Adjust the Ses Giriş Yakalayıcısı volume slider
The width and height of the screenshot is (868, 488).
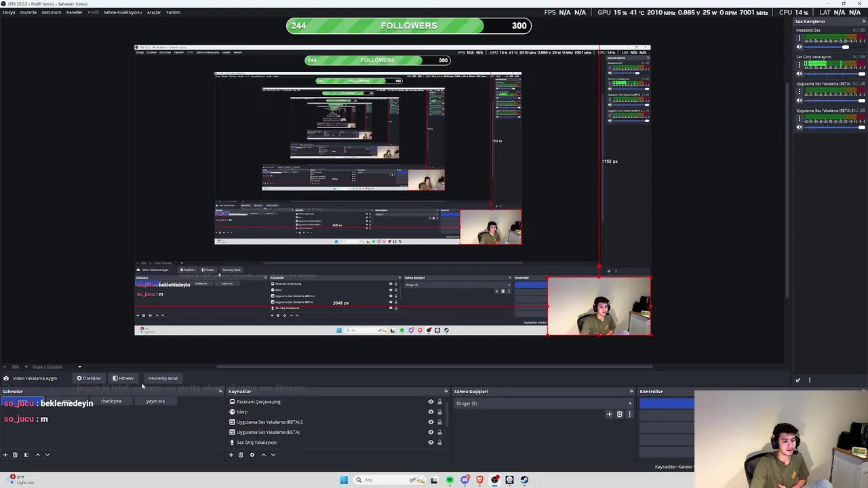click(x=834, y=74)
